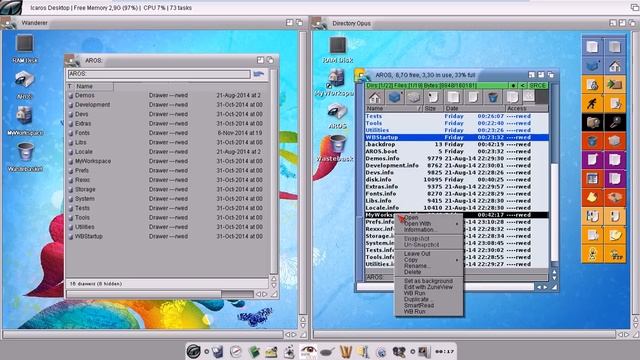640x360 pixels.
Task: Select the AROS disk icon in Directory Opus
Action: click(x=337, y=111)
